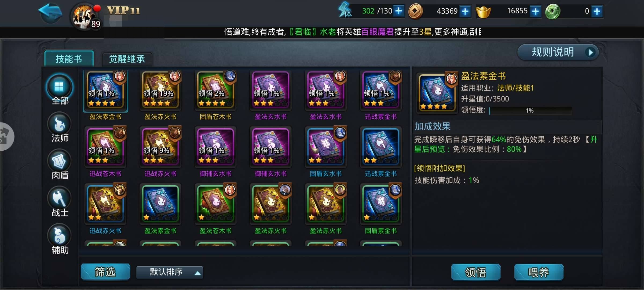644x290 pixels.
Task: Add gold ingots with the plus icon
Action: pos(535,11)
